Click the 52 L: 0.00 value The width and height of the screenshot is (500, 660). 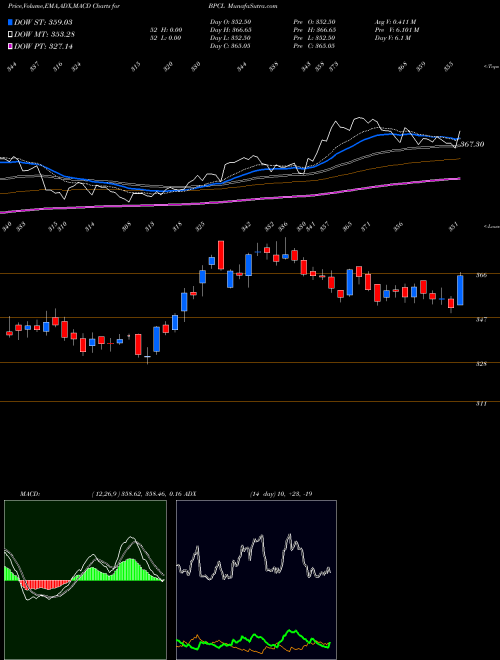pyautogui.click(x=165, y=38)
